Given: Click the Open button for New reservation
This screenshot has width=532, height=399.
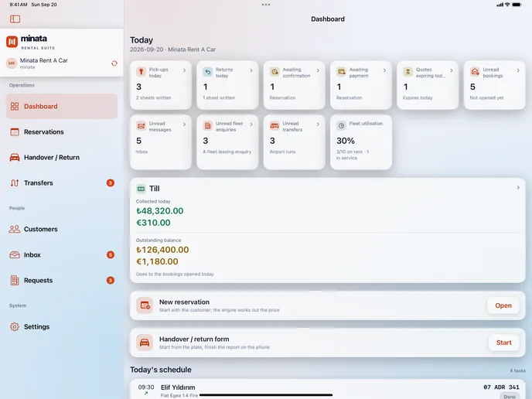Looking at the screenshot, I should tap(503, 305).
